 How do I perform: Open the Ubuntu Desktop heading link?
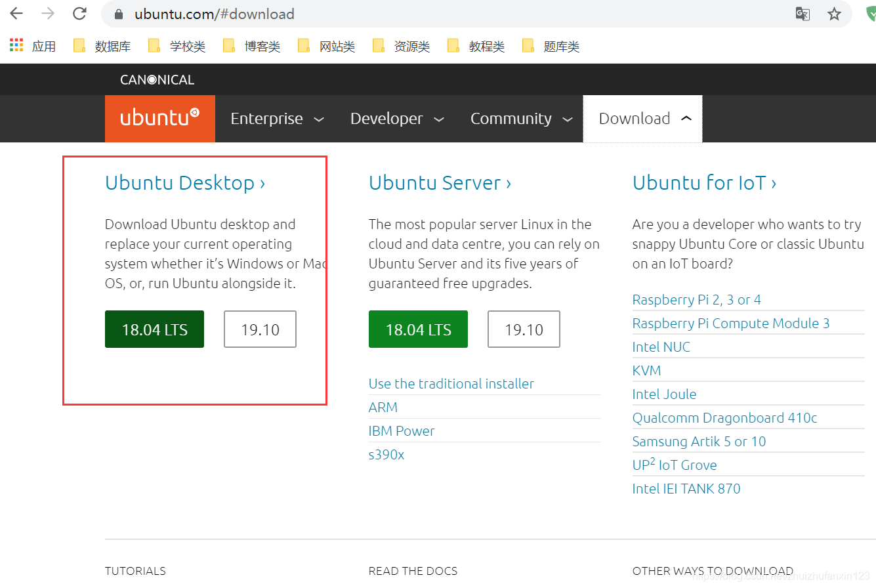[x=185, y=182]
